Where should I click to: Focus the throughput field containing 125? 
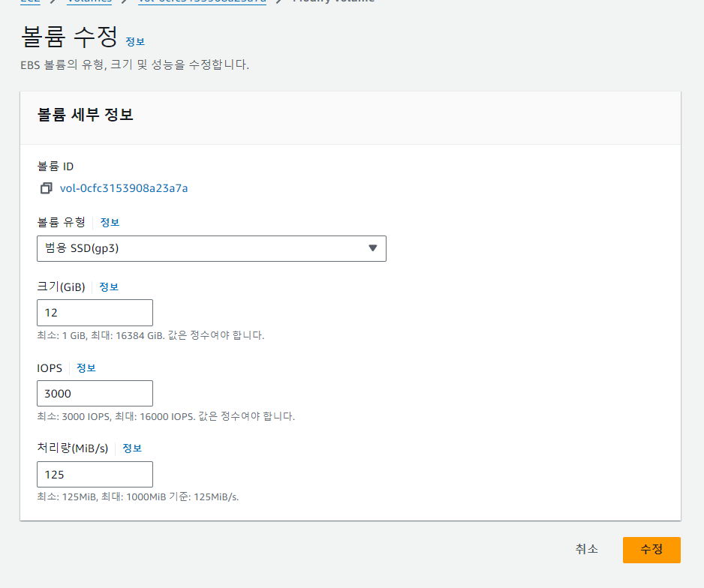95,475
